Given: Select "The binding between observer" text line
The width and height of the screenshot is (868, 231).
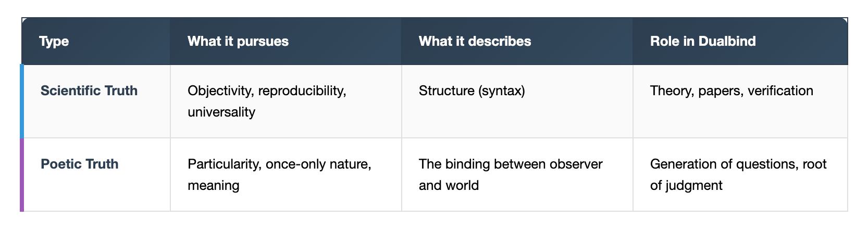Looking at the screenshot, I should point(510,164).
